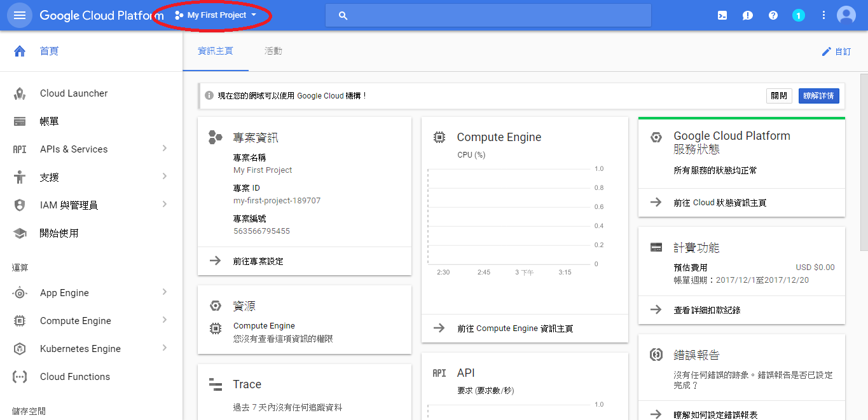Click the 資源 card hexagon icon
The width and height of the screenshot is (868, 420).
216,306
